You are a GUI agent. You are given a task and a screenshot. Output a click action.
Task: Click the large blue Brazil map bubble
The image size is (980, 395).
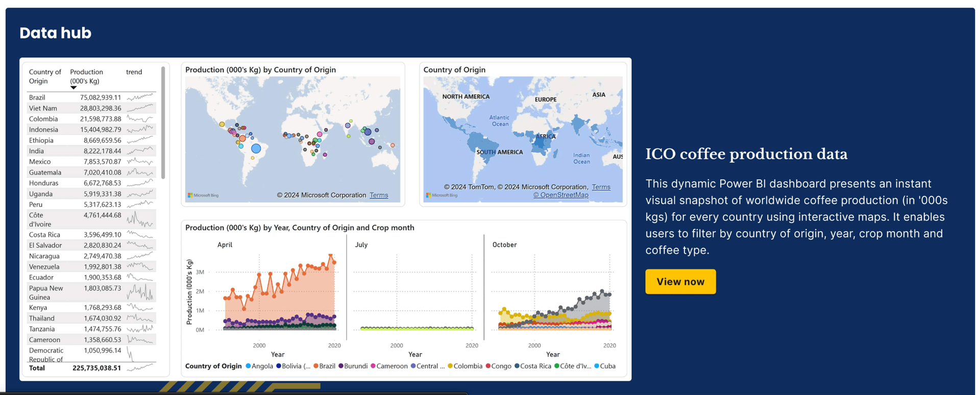click(256, 149)
